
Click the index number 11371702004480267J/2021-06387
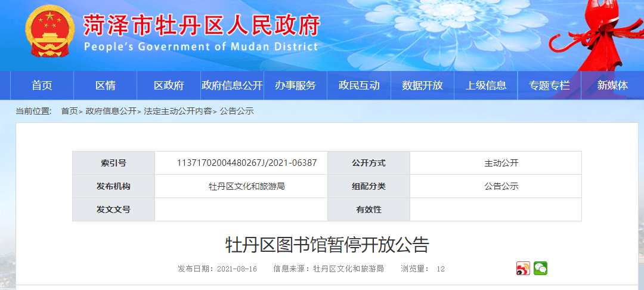pyautogui.click(x=247, y=163)
